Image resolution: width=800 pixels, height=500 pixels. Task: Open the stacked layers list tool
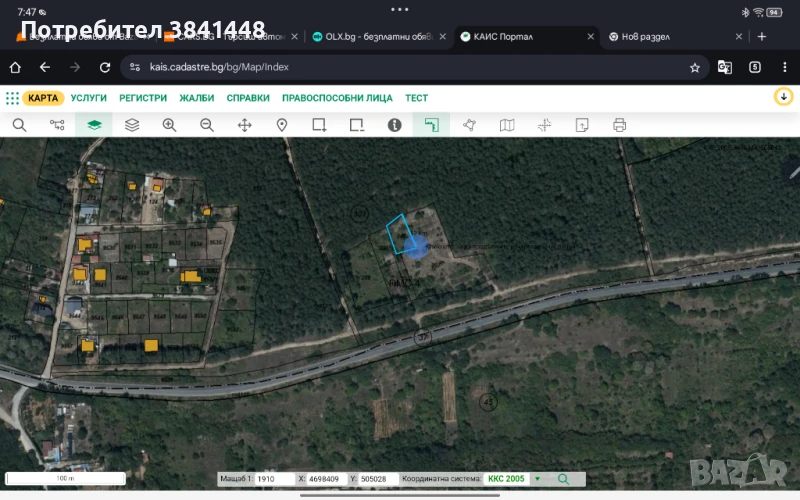(x=132, y=125)
